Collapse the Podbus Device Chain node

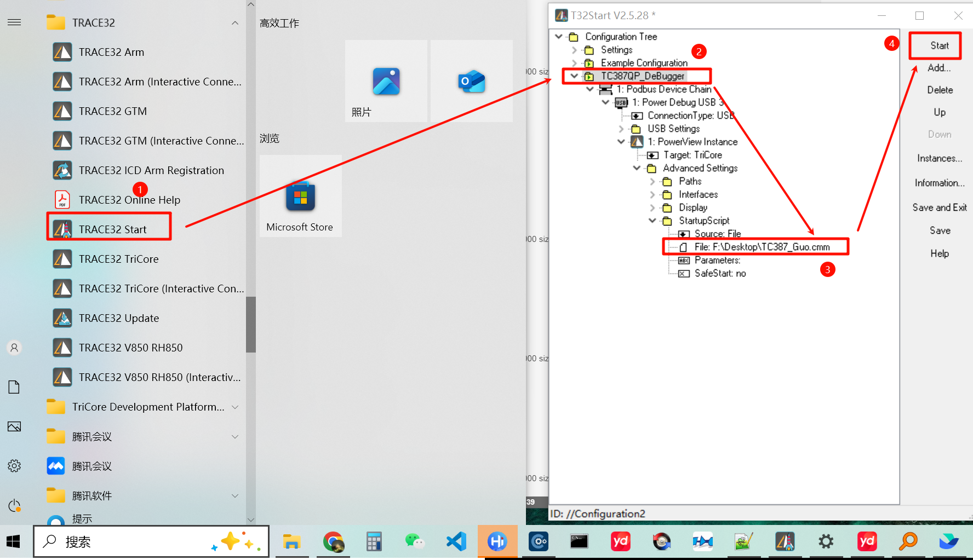(590, 89)
